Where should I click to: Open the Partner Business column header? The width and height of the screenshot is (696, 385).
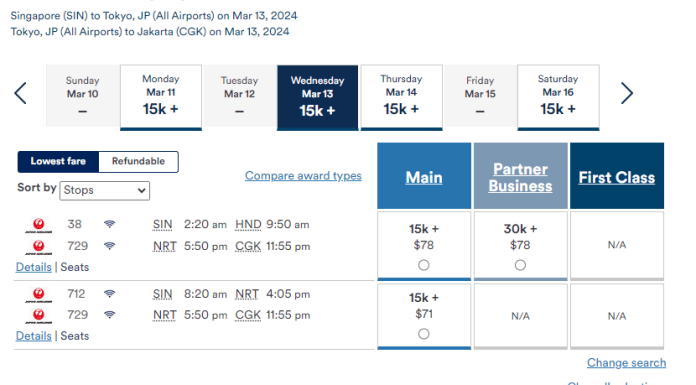[x=520, y=177]
